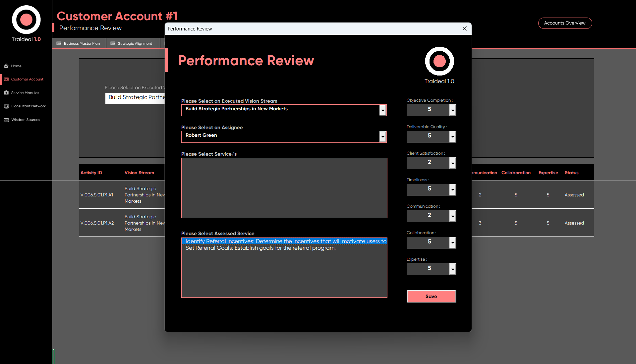
Task: Expand the Client Satisfaction score dropdown
Action: pos(452,163)
